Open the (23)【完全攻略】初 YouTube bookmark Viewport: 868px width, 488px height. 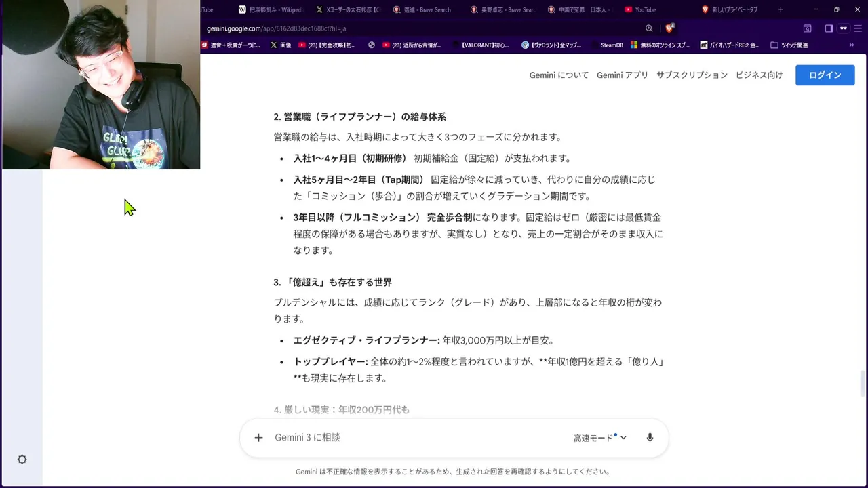click(x=327, y=45)
